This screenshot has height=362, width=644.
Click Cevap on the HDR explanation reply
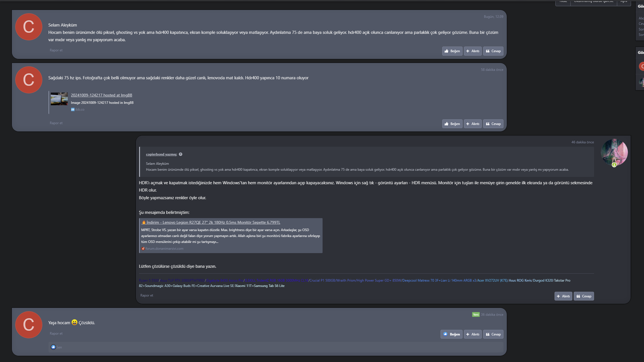point(584,296)
